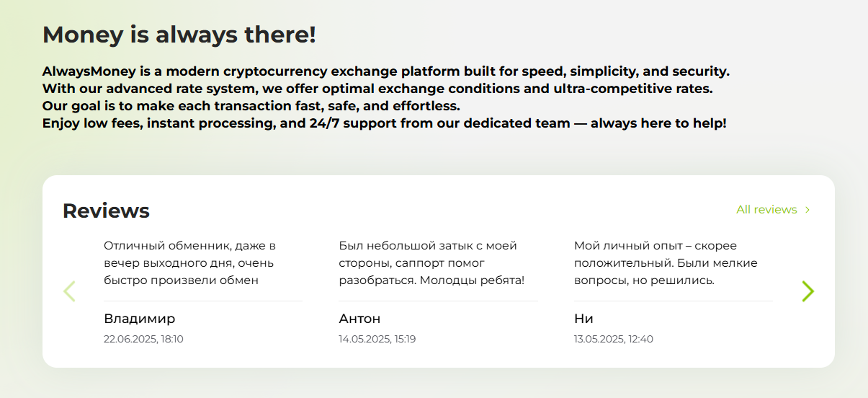The height and width of the screenshot is (398, 868).
Task: Click the Our goal is to make sentence
Action: [x=251, y=106]
